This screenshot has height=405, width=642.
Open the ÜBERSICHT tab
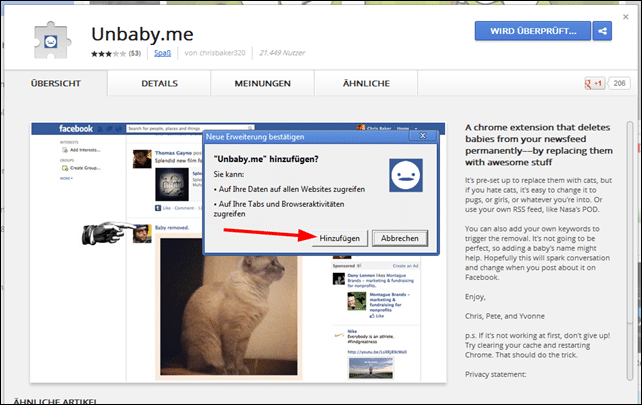click(56, 84)
